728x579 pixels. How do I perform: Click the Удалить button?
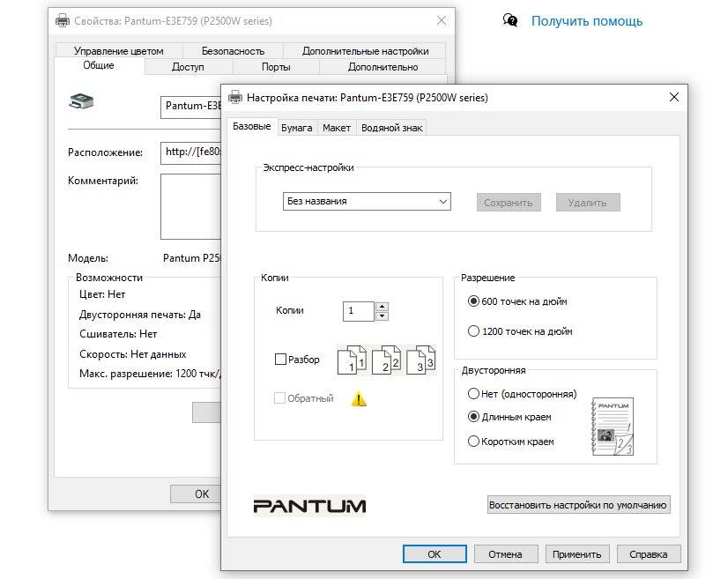click(588, 203)
